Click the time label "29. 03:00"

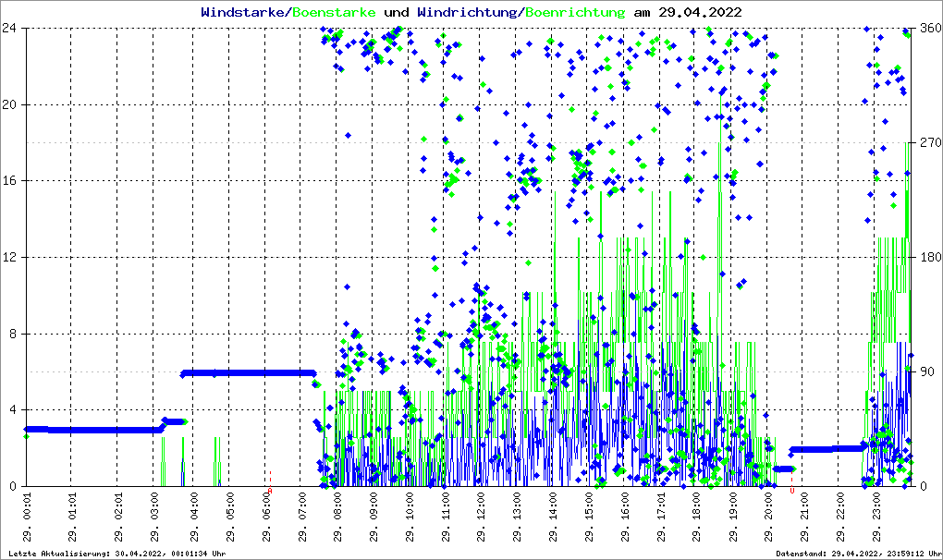click(154, 517)
